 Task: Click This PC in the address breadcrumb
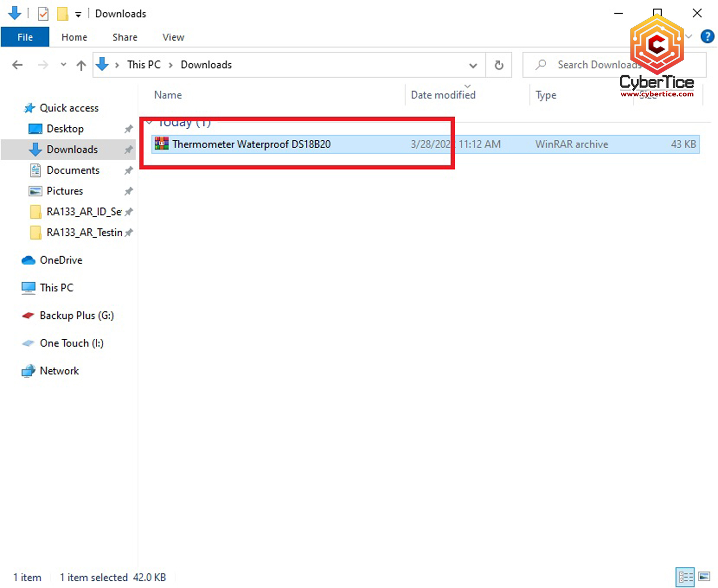point(144,65)
